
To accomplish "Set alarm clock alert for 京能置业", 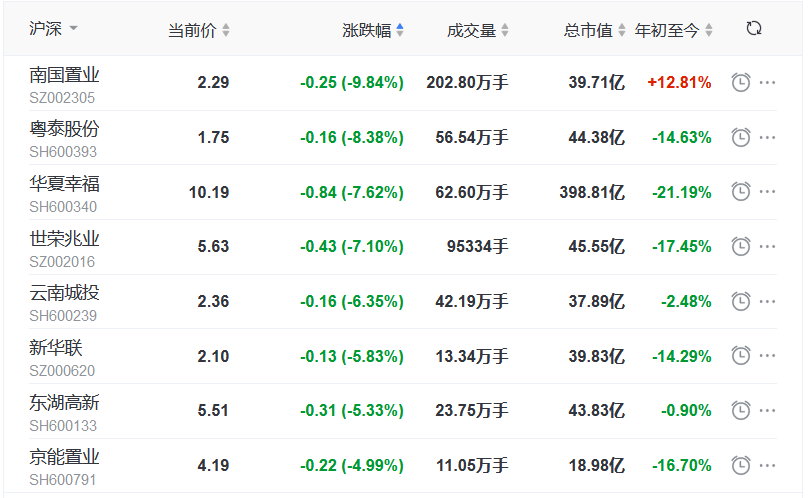I will click(x=741, y=466).
